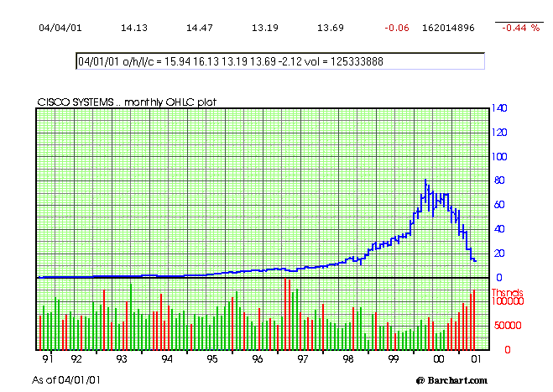Screen dimensions: 553x392
Task: Click the close value 13.69 in the top row
Action: pos(330,28)
